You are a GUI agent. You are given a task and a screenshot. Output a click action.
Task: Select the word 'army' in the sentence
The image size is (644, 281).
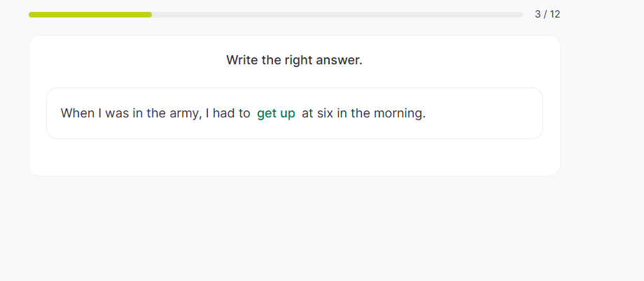pos(184,113)
